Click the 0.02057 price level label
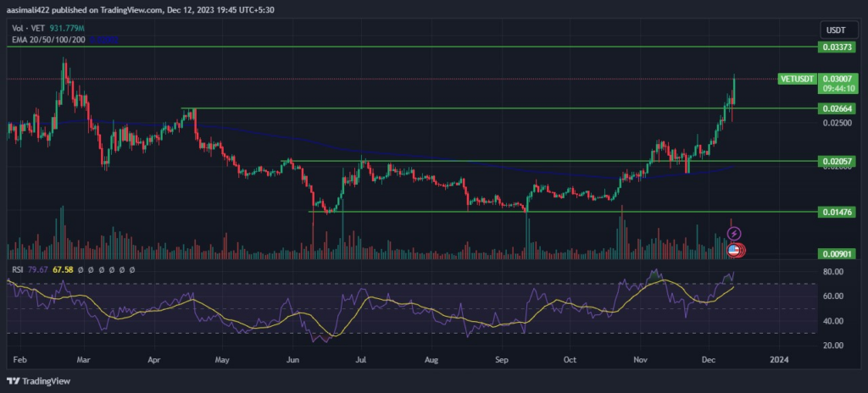Image resolution: width=868 pixels, height=393 pixels. (x=838, y=161)
